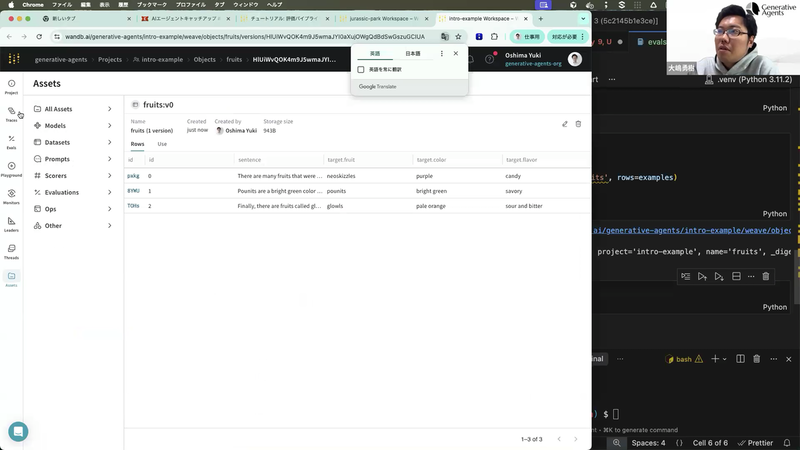The image size is (800, 450).
Task: Go back in Chrome browser
Action: coord(9,37)
